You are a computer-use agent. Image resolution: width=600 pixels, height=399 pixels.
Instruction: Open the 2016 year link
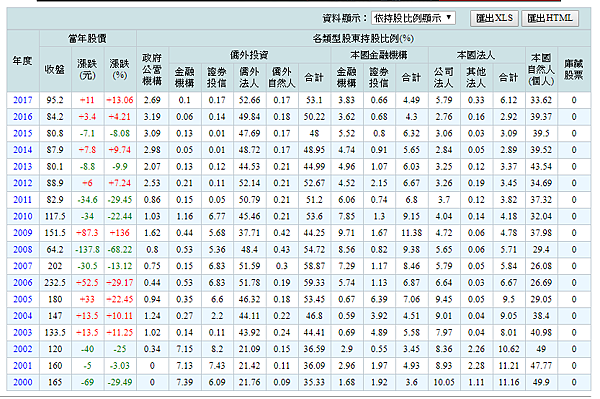pos(23,117)
